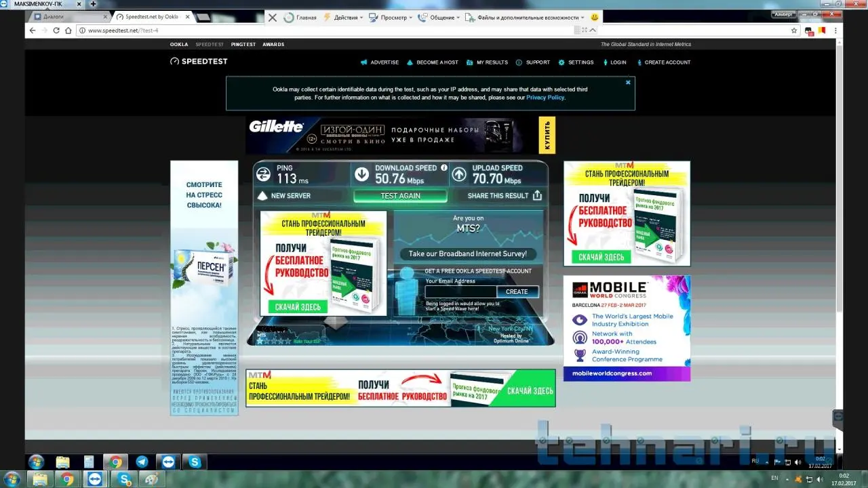Open the Chrome three-dot menu
The height and width of the screenshot is (488, 868).
coord(837,30)
